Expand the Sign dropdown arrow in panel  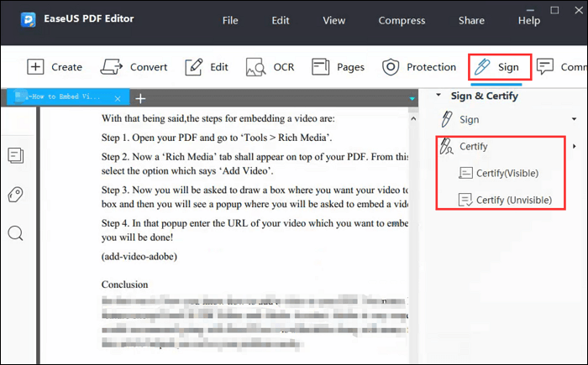[x=574, y=119]
